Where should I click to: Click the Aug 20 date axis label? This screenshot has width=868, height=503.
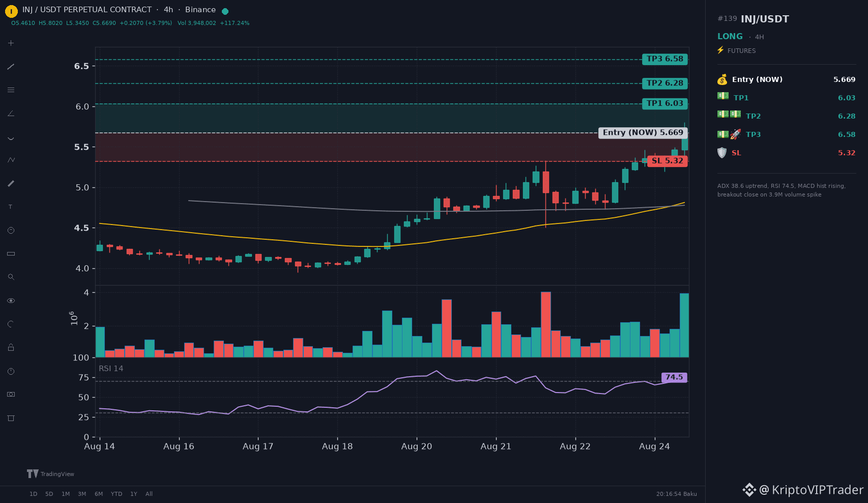pos(416,446)
